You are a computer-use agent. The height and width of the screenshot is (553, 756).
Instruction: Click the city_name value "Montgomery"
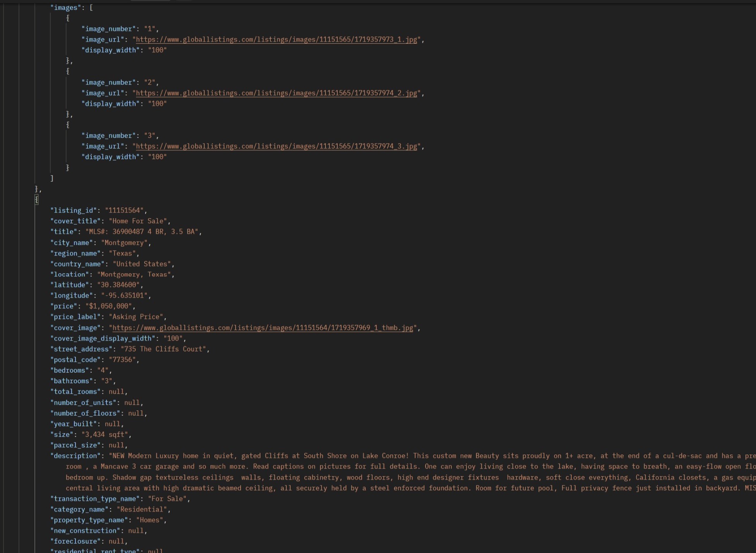tap(124, 243)
